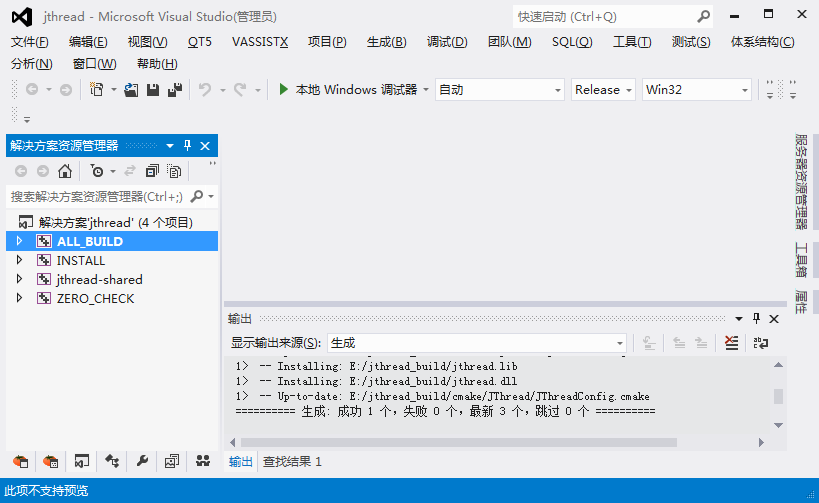Clear all output with red X icon
The image size is (819, 503).
731,343
